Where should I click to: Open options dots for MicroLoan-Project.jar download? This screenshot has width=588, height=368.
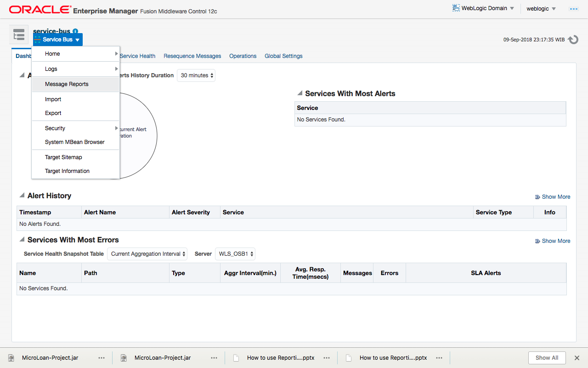[x=102, y=357]
